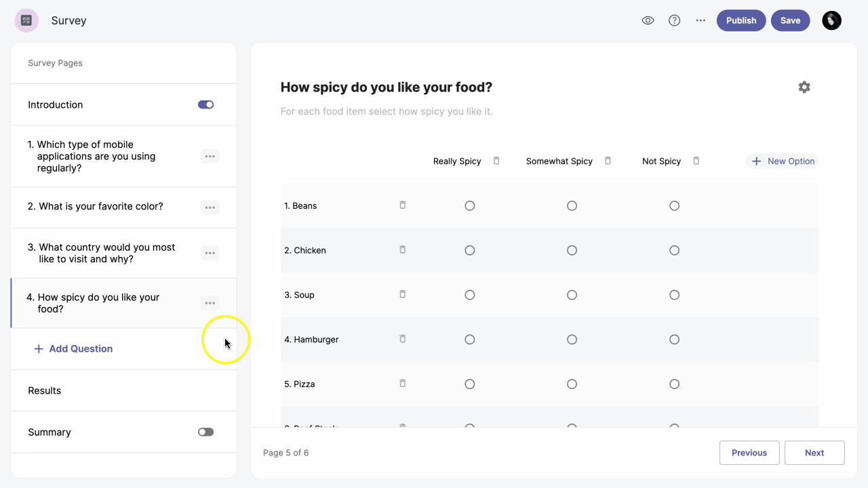Open the help question mark icon
Image resolution: width=868 pixels, height=488 pixels.
(674, 20)
